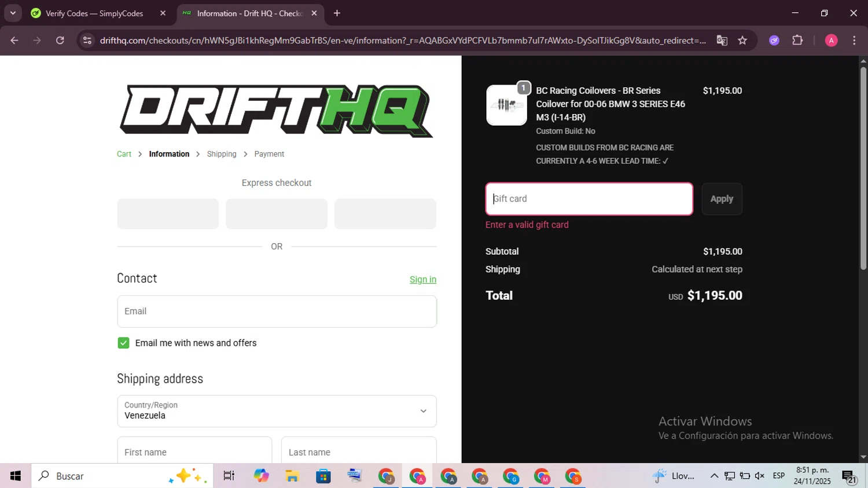Viewport: 868px width, 488px height.
Task: Open Task View on taskbar
Action: click(229, 476)
